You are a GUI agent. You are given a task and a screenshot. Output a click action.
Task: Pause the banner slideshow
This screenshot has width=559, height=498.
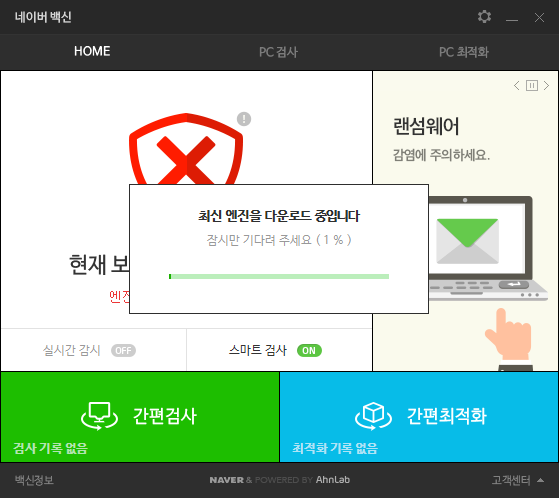(532, 86)
